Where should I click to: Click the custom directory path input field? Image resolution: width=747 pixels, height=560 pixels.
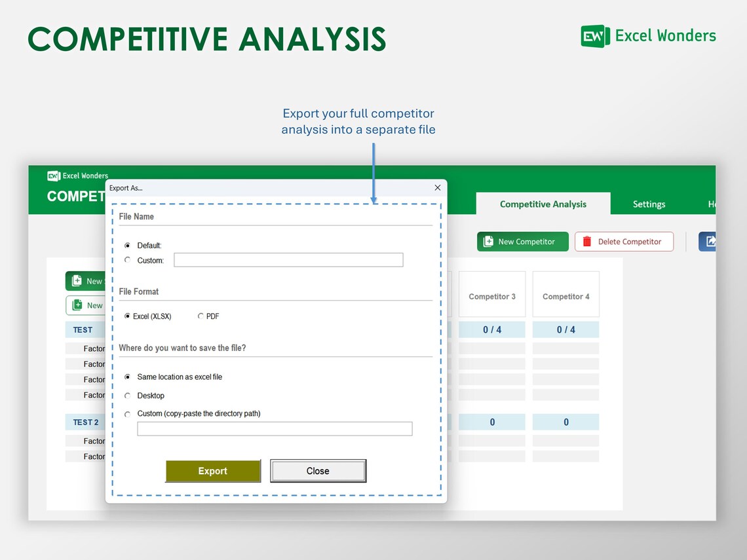(x=274, y=428)
